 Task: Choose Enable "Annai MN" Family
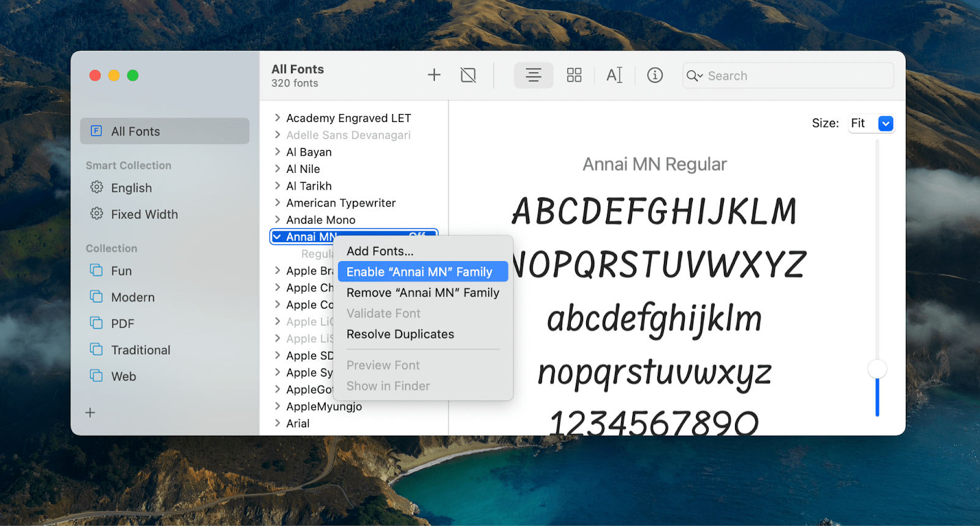[x=423, y=272]
